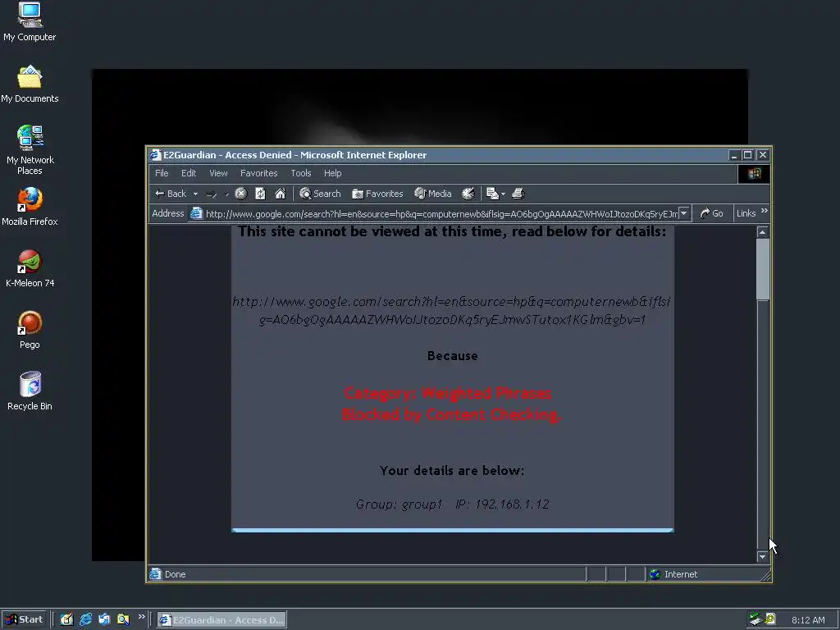Open the Forward history dropdown arrow
Screen dimensions: 840x630
226,194
